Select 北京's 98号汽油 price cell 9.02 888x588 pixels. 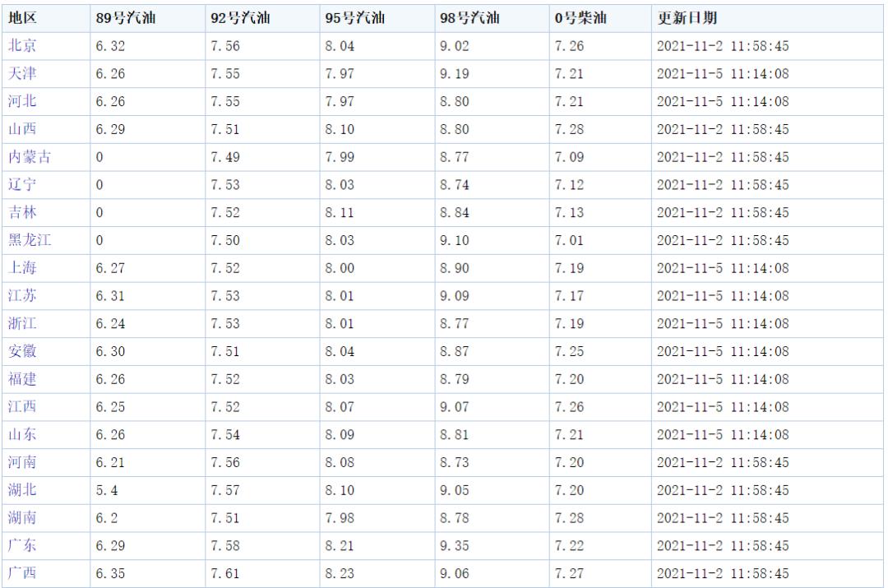(x=455, y=46)
